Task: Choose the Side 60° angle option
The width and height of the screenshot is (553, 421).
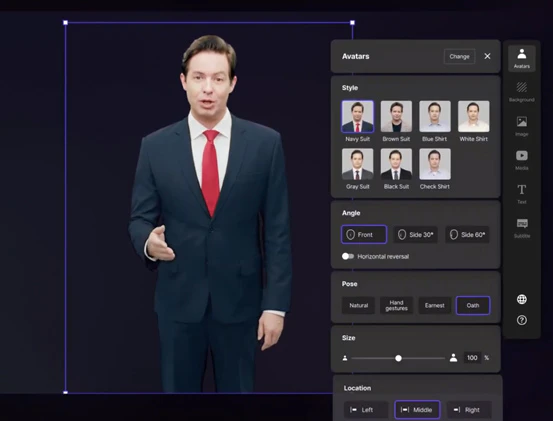Action: click(x=467, y=234)
